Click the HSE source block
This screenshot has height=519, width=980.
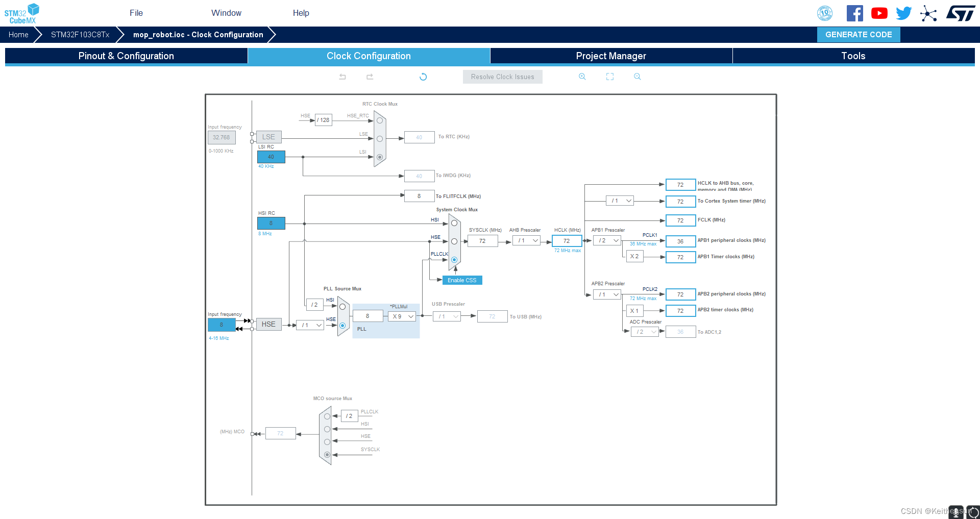pyautogui.click(x=268, y=324)
